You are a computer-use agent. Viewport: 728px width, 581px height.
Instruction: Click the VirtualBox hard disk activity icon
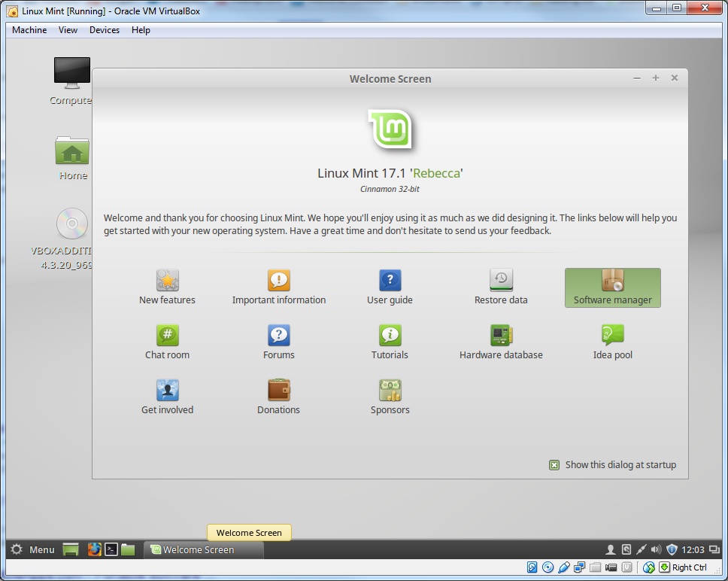coord(532,567)
